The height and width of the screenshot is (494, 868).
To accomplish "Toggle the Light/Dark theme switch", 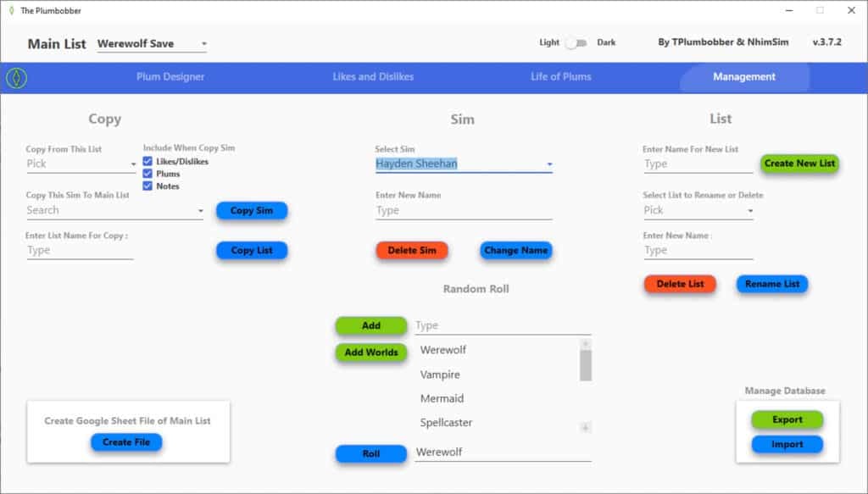I will [576, 42].
